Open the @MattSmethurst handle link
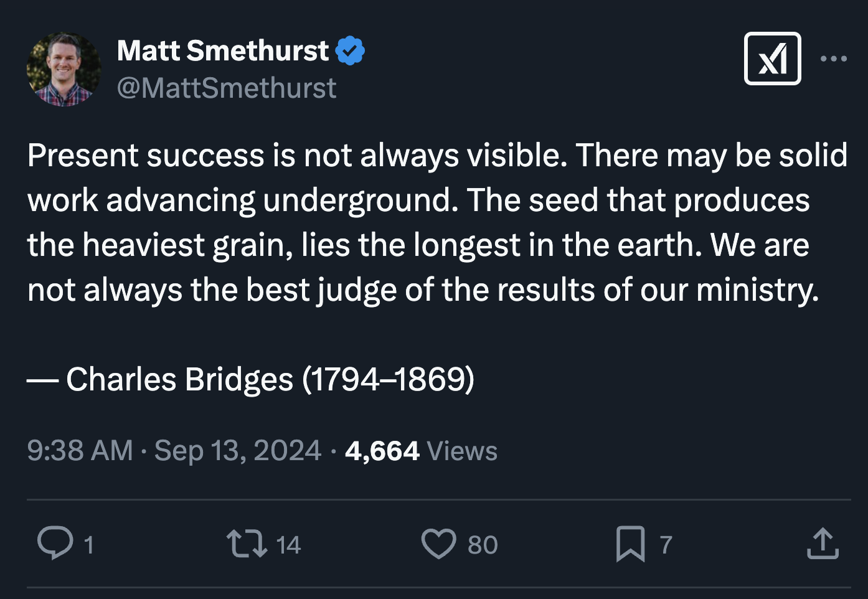 point(227,88)
